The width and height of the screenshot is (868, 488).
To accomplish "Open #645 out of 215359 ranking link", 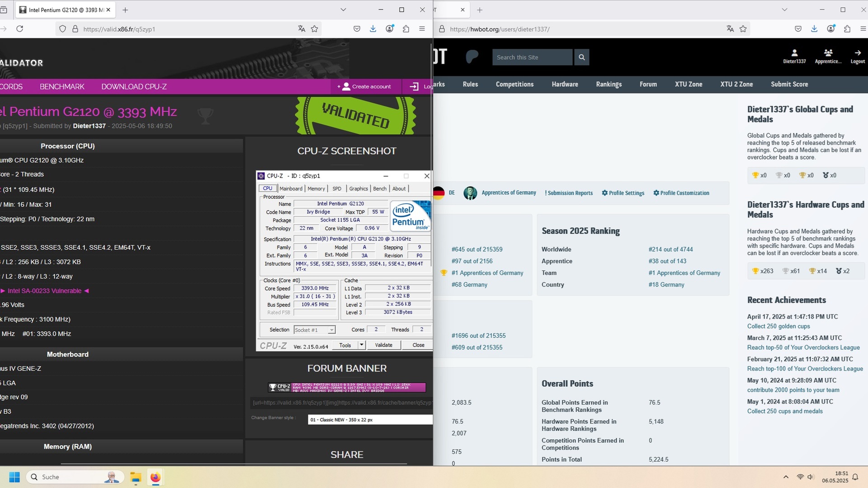I will (x=477, y=249).
